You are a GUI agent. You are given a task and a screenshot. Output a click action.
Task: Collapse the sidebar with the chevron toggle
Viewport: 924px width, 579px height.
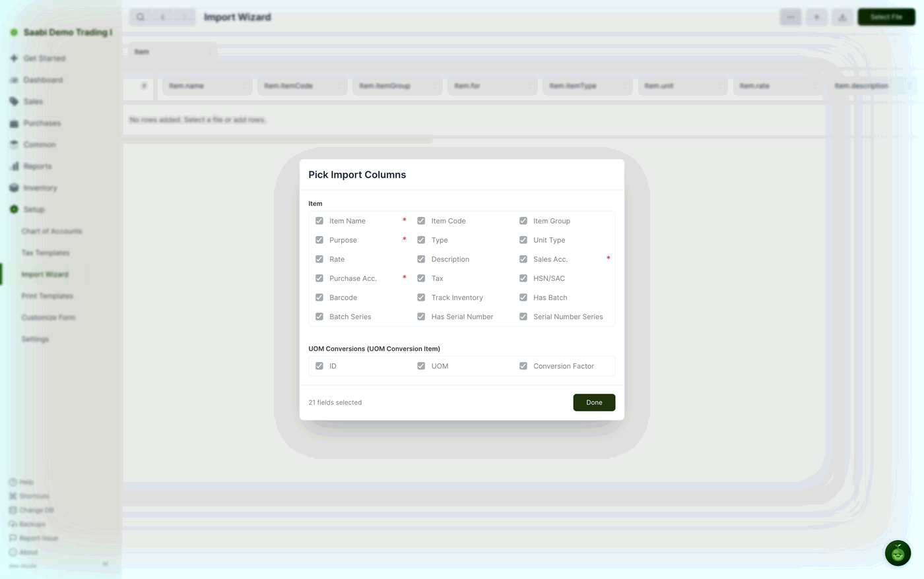105,564
